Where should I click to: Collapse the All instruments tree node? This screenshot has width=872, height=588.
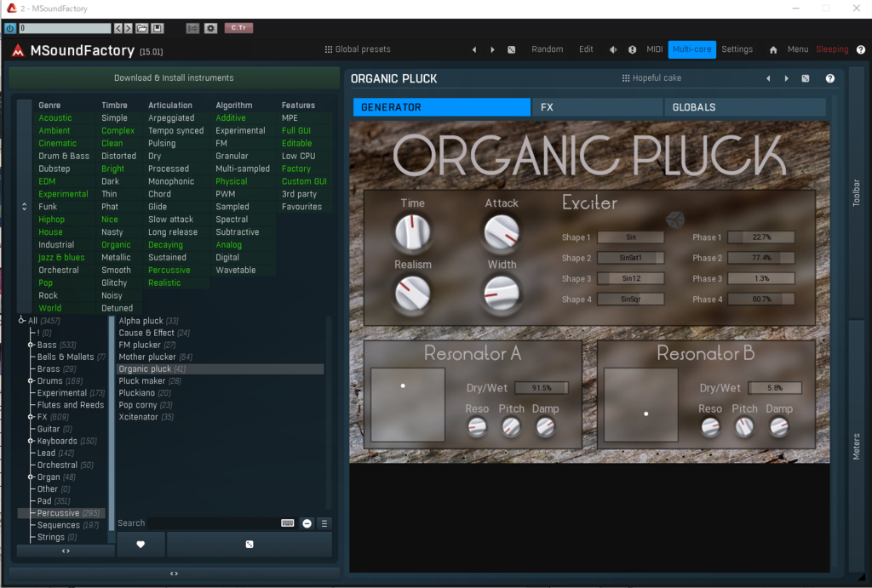(x=21, y=320)
